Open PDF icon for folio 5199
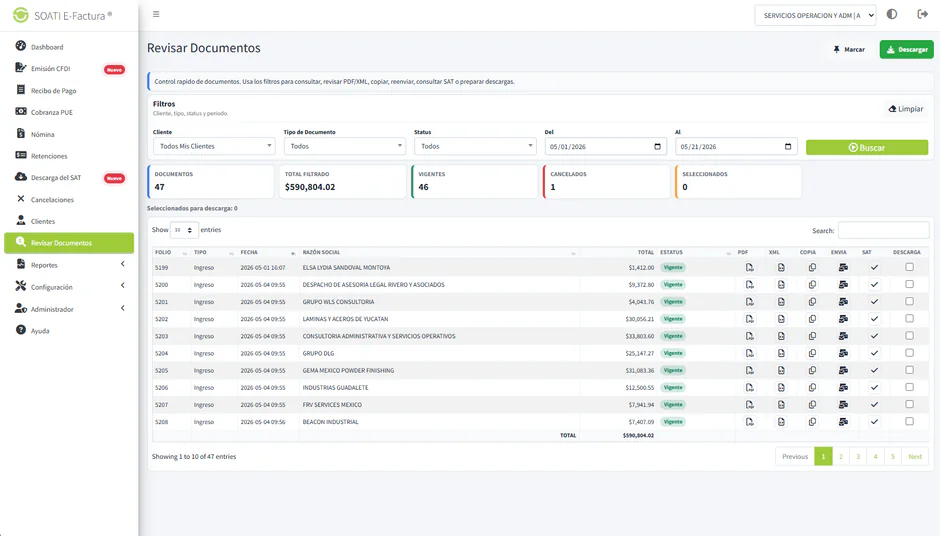 coord(749,267)
